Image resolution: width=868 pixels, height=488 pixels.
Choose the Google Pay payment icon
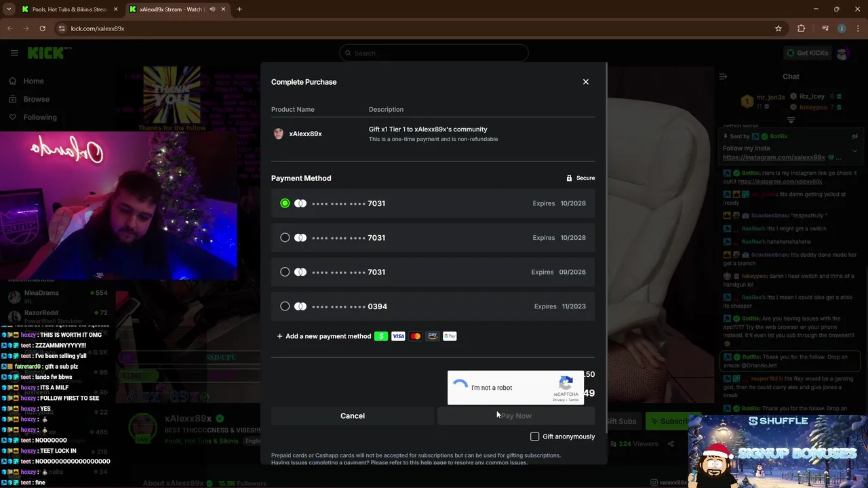[x=450, y=336]
